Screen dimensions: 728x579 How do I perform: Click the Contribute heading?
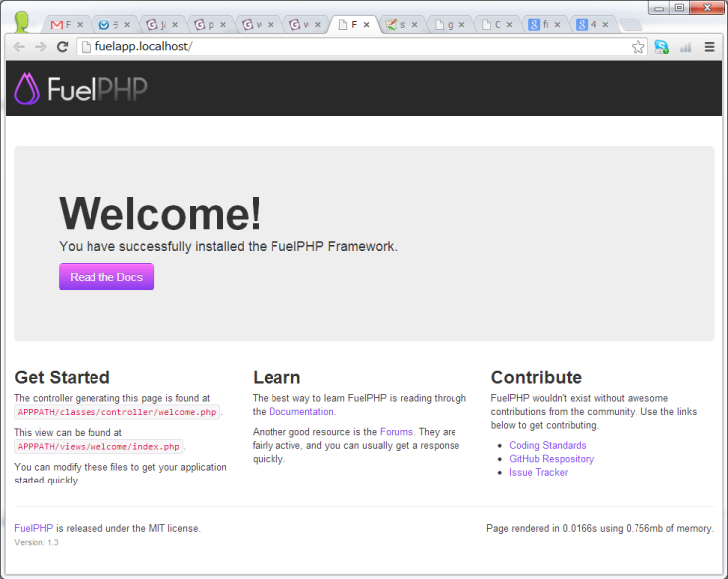536,377
